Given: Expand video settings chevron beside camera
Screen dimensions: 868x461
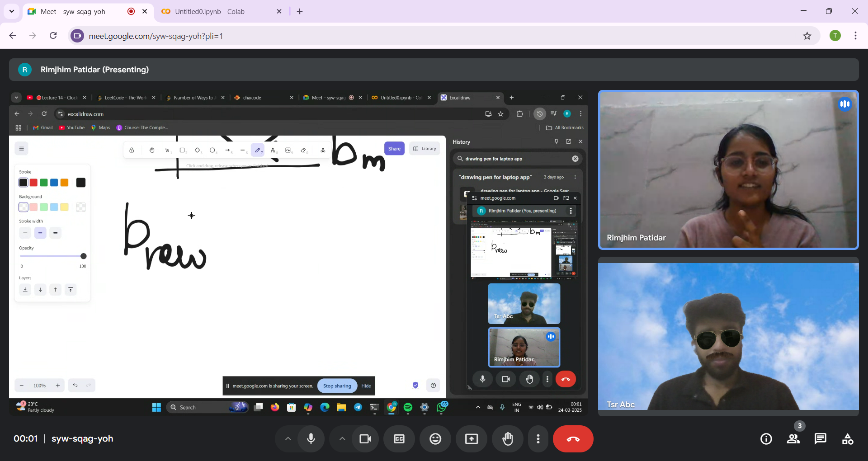Looking at the screenshot, I should [x=342, y=439].
